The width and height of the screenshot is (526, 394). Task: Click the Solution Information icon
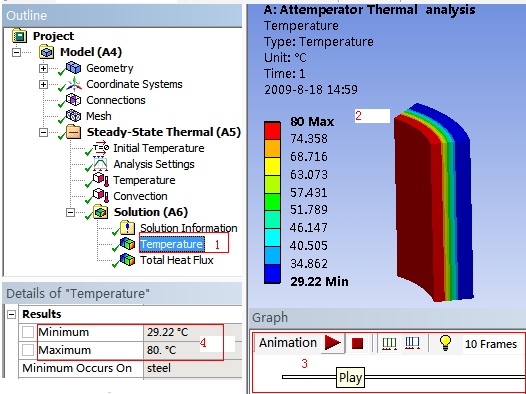click(x=127, y=228)
